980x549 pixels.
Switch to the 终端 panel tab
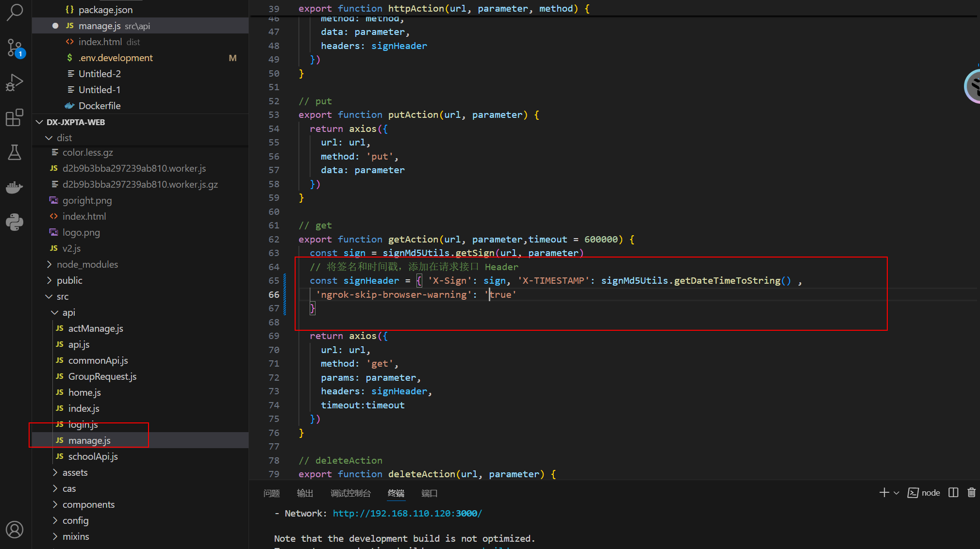(x=396, y=493)
